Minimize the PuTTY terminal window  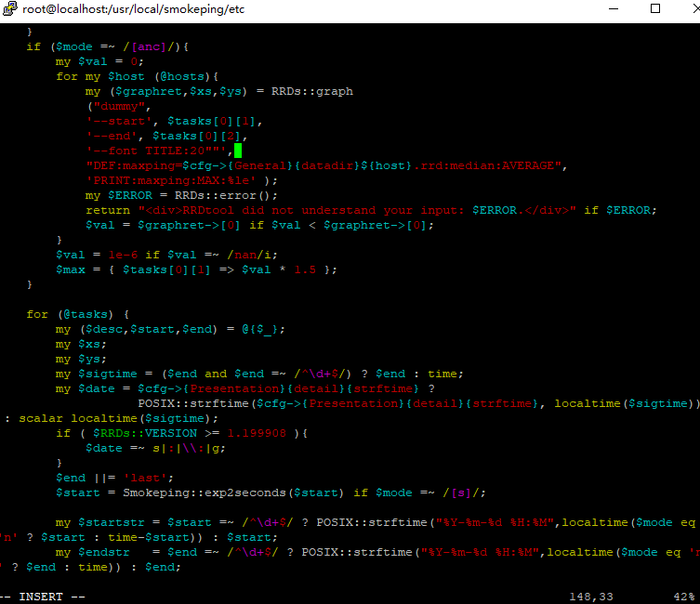pyautogui.click(x=614, y=8)
